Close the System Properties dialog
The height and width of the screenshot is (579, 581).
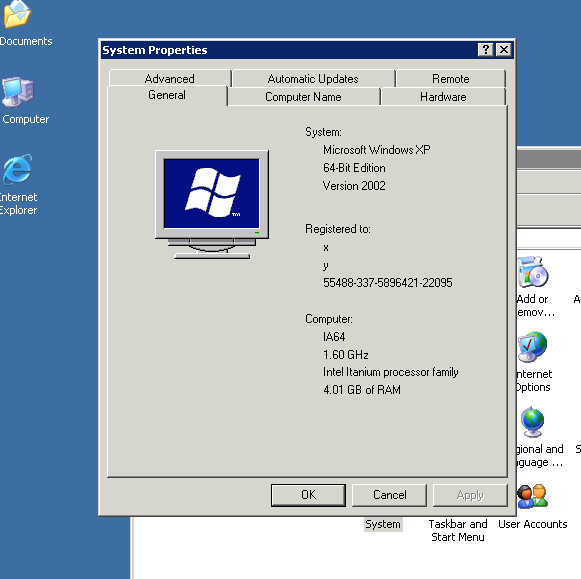504,50
